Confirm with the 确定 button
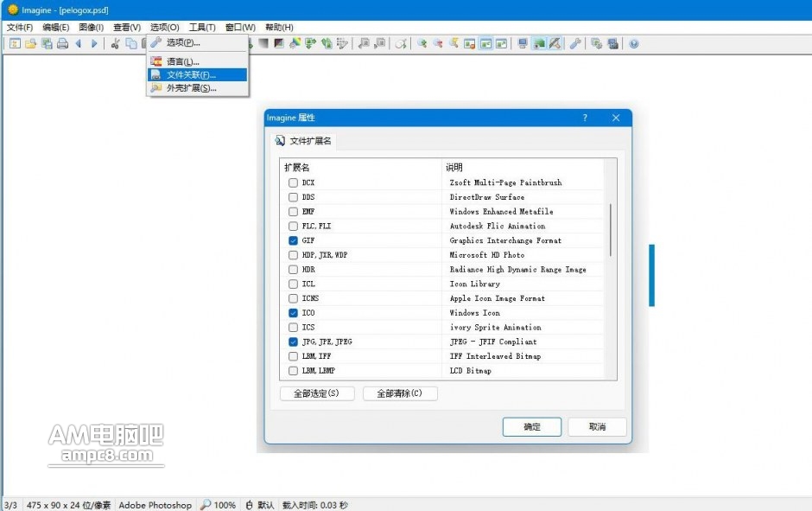812x511 pixels. pyautogui.click(x=532, y=427)
